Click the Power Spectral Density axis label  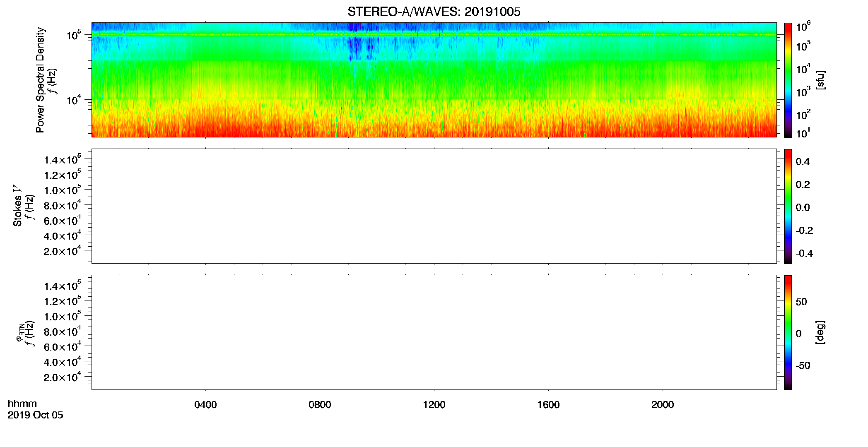tap(40, 80)
